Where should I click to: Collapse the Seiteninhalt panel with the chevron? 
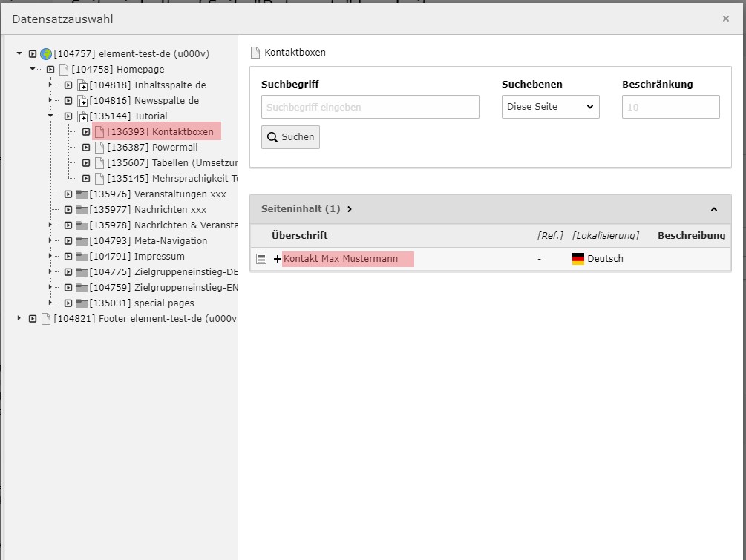[x=713, y=209]
